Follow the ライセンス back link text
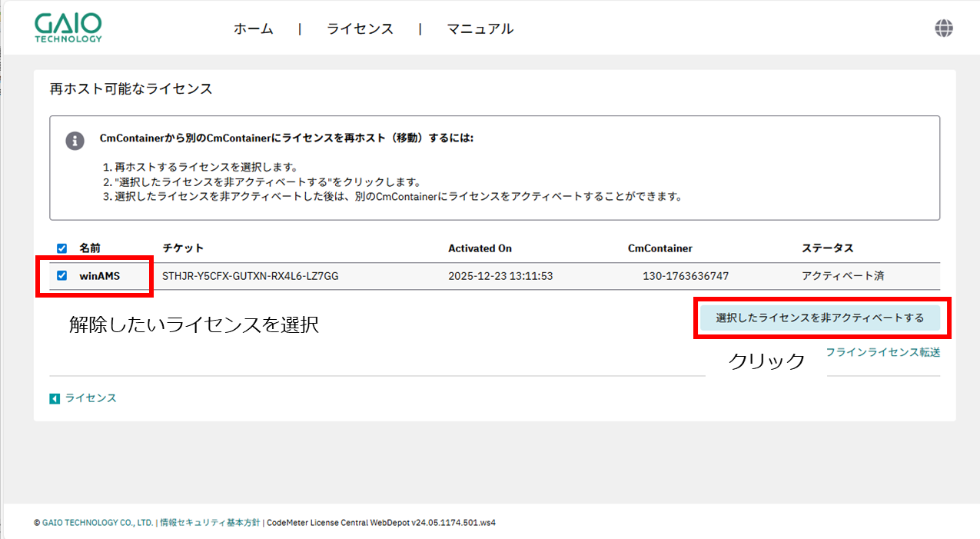980x539 pixels. pyautogui.click(x=91, y=398)
